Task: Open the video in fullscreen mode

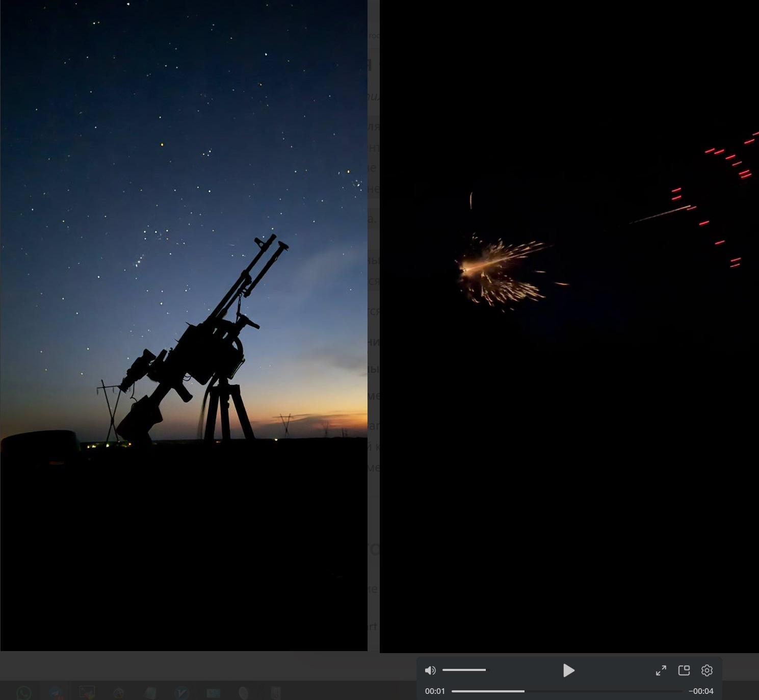Action: click(x=661, y=670)
